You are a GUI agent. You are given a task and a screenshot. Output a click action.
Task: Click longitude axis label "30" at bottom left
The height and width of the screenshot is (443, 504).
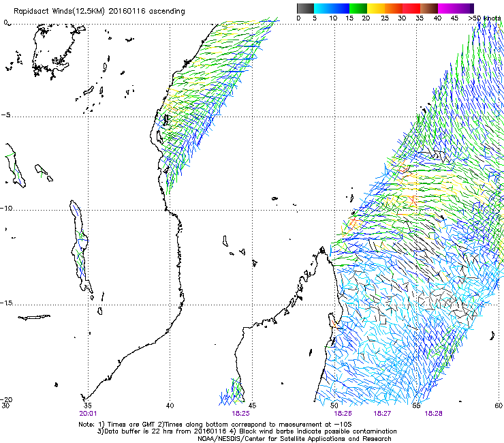[x=5, y=406]
